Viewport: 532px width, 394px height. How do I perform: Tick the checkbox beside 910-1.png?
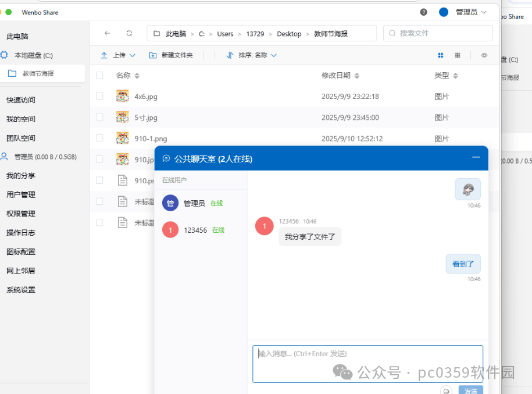point(99,139)
